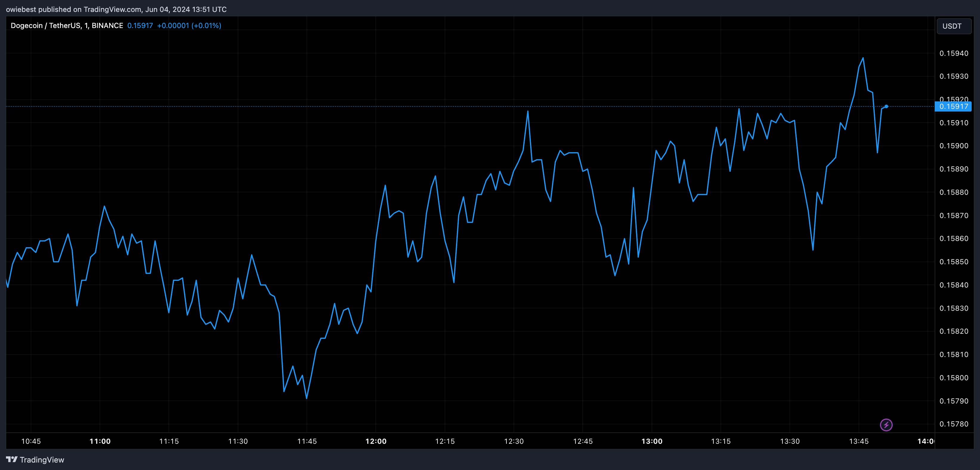Click the 12:00 time axis label
Viewport: 980px width, 470px height.
376,441
